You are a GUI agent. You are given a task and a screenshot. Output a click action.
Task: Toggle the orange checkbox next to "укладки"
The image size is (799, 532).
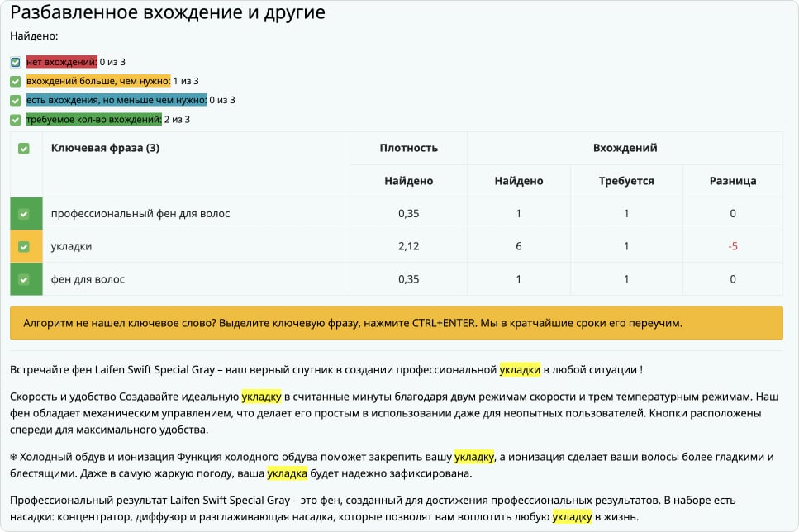tap(26, 245)
